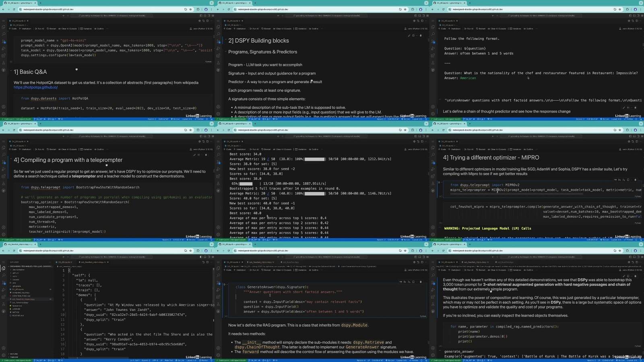644x362 pixels.
Task: Delete the GenerateAnswer class cell via trash icon
Action: [x=420, y=282]
